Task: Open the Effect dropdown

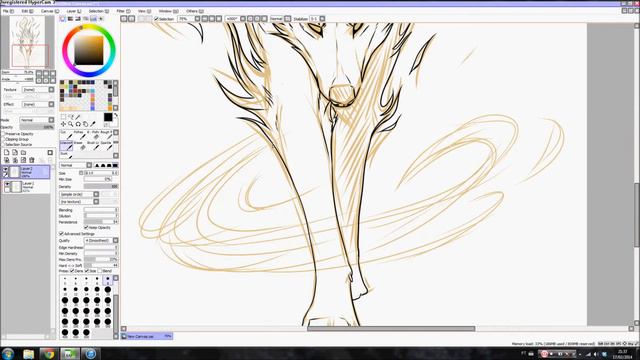Action: click(38, 104)
